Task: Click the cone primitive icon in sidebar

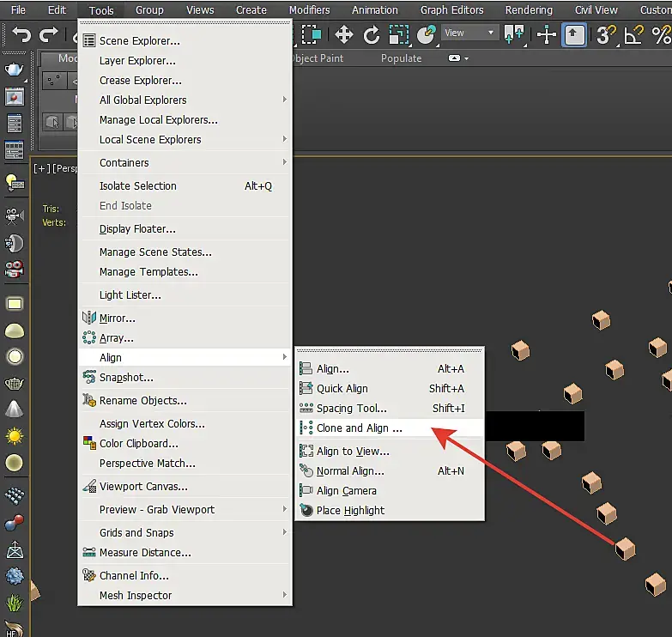Action: click(14, 409)
